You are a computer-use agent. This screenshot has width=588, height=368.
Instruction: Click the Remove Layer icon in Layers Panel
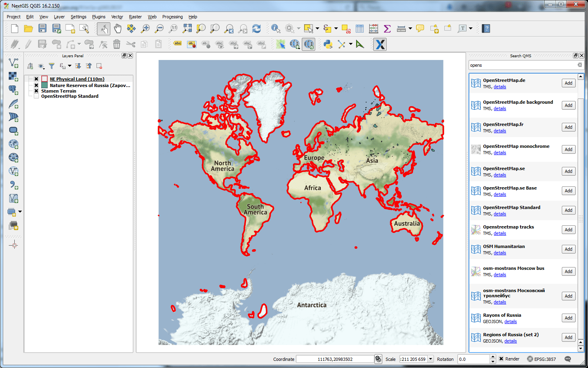click(x=99, y=66)
